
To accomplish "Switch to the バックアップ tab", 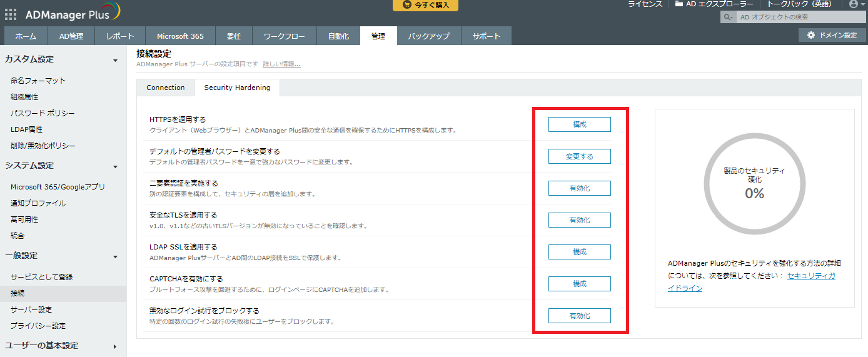I will coord(429,36).
